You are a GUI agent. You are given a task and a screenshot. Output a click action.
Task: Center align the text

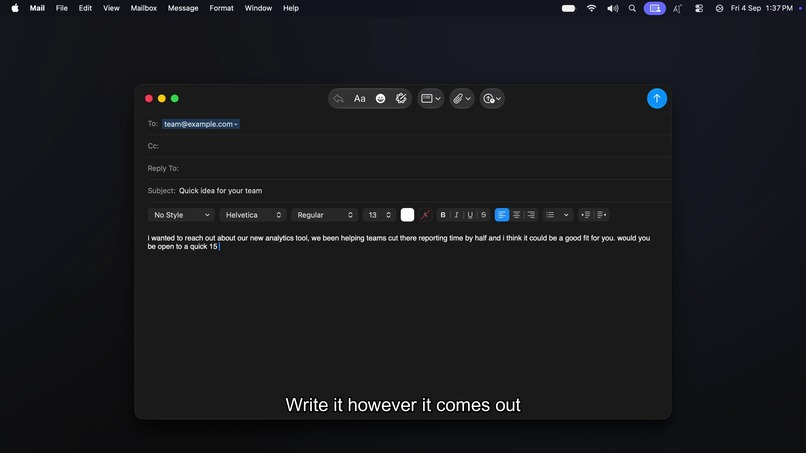[x=516, y=215]
